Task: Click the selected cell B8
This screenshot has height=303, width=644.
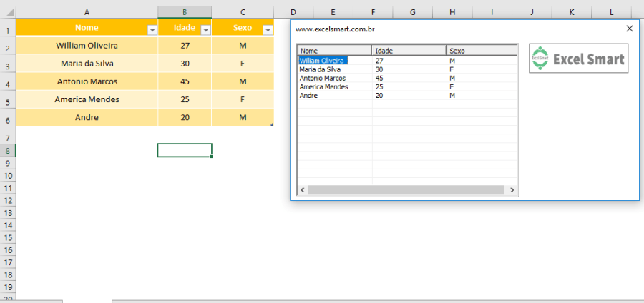Action: tap(185, 150)
